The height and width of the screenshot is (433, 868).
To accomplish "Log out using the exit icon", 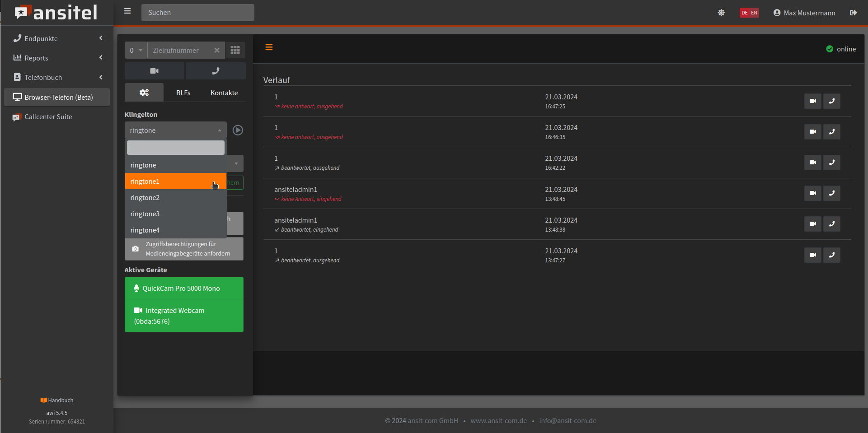I will tap(853, 13).
